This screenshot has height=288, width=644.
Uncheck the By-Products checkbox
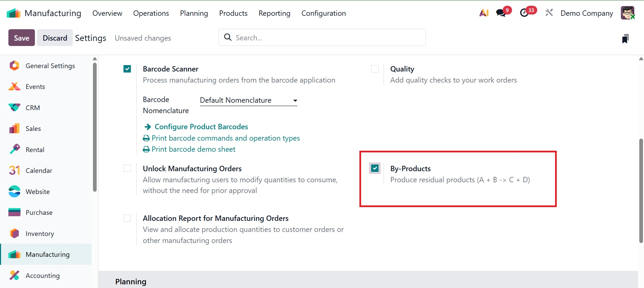pos(375,168)
